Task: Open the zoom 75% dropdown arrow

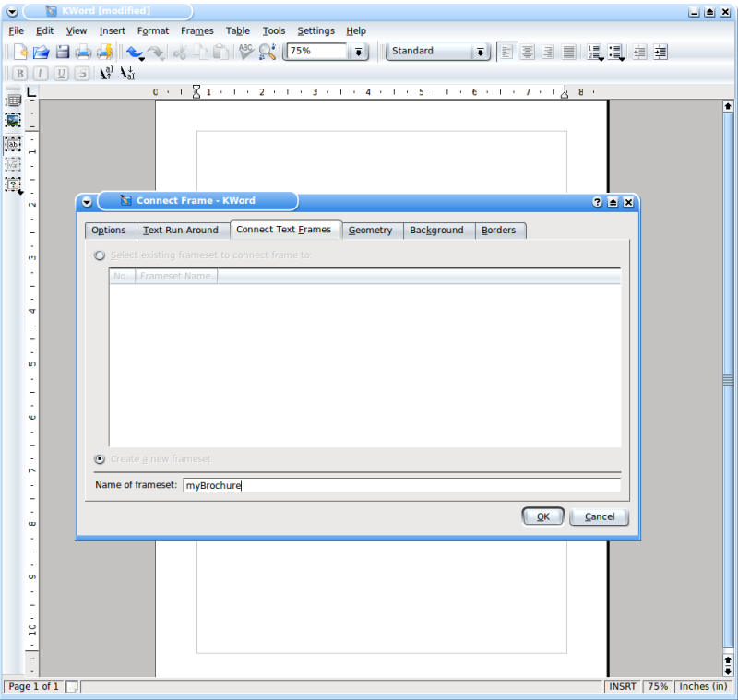Action: tap(358, 52)
